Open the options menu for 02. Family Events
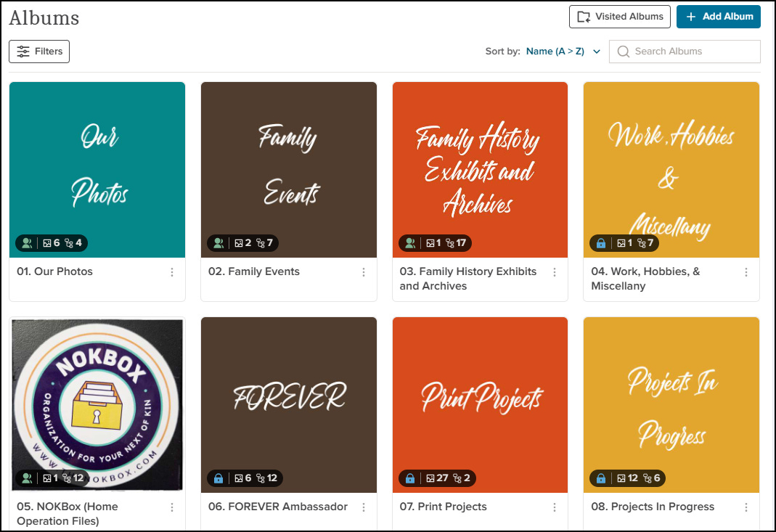776x532 pixels. 363,272
